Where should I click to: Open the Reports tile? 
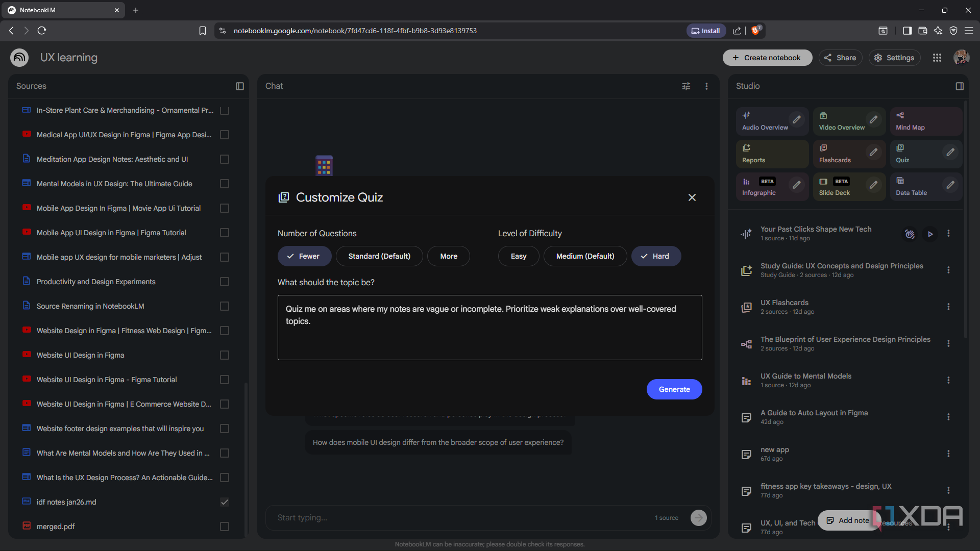coord(772,154)
